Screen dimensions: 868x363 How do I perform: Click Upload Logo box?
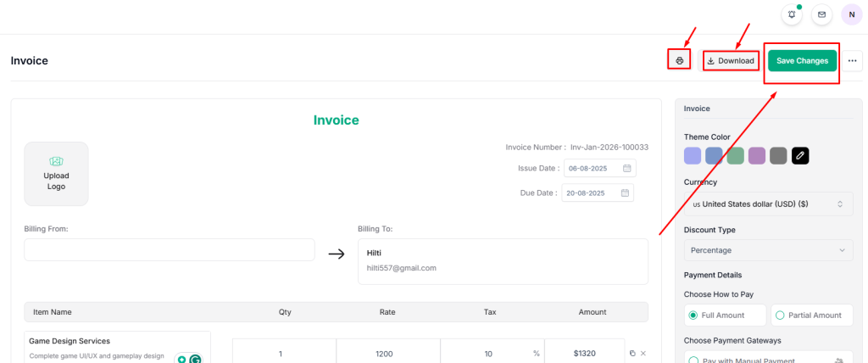(56, 174)
